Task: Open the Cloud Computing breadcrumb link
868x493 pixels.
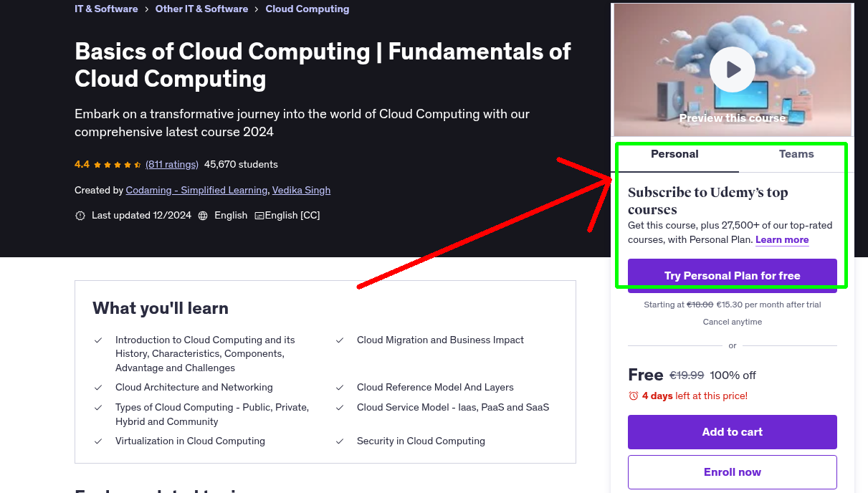Action: (307, 9)
